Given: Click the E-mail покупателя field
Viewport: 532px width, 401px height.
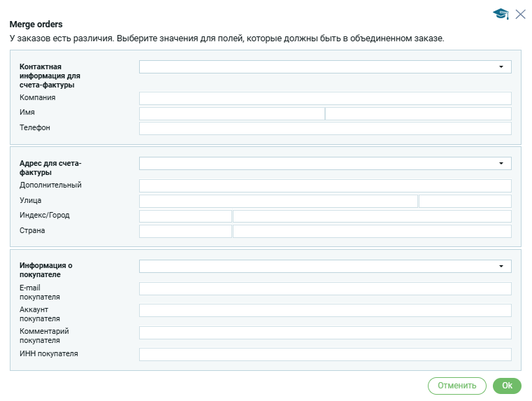Looking at the screenshot, I should coord(325,289).
